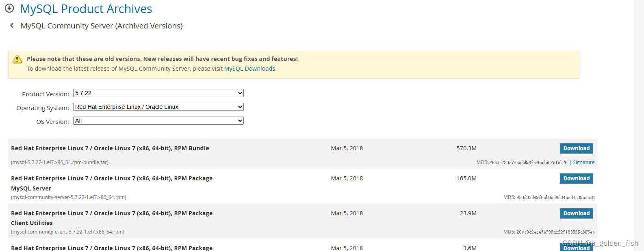Image resolution: width=644 pixels, height=251 pixels.
Task: Follow the MySQL Downloads link
Action: click(x=249, y=69)
